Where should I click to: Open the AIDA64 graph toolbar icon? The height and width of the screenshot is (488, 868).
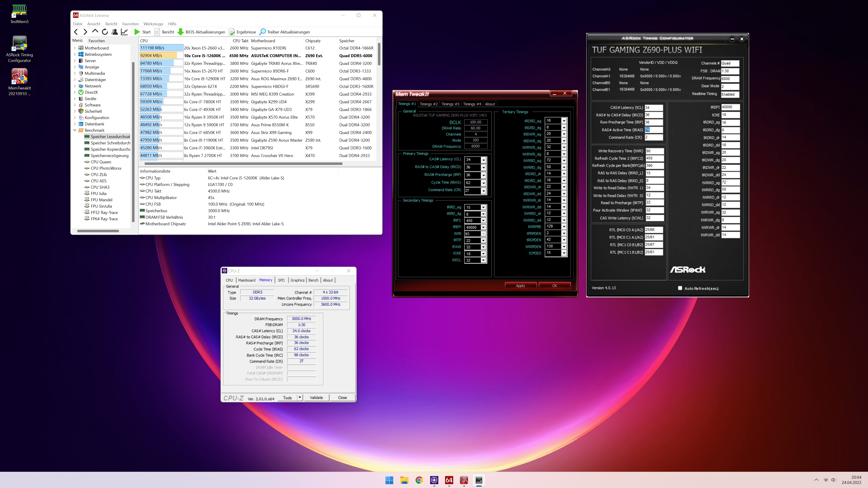(x=124, y=32)
